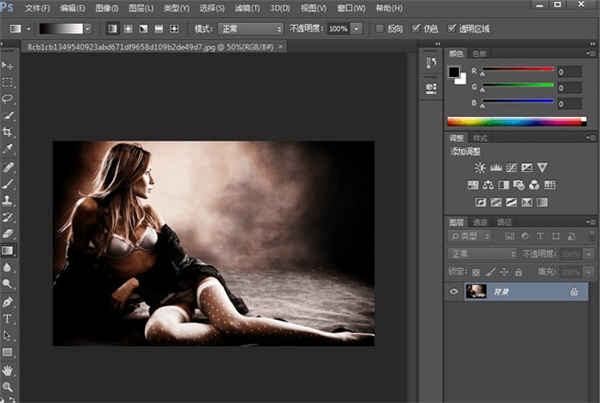Switch to the 通道 (Channels) tab
The height and width of the screenshot is (403, 600).
pyautogui.click(x=480, y=222)
